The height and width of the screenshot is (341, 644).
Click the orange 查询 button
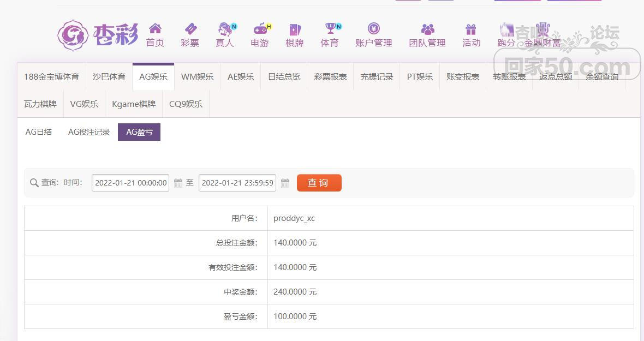tap(319, 183)
